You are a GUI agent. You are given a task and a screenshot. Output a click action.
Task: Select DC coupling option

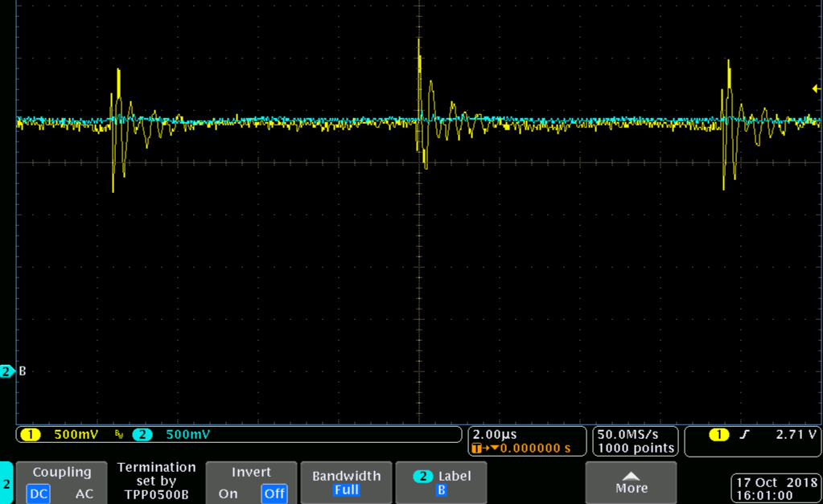[39, 494]
